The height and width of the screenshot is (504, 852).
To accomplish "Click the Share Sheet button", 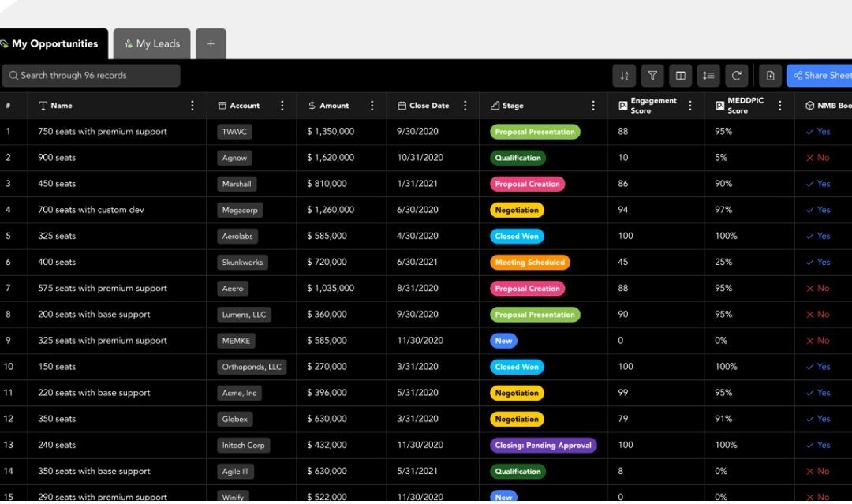I will (x=820, y=76).
